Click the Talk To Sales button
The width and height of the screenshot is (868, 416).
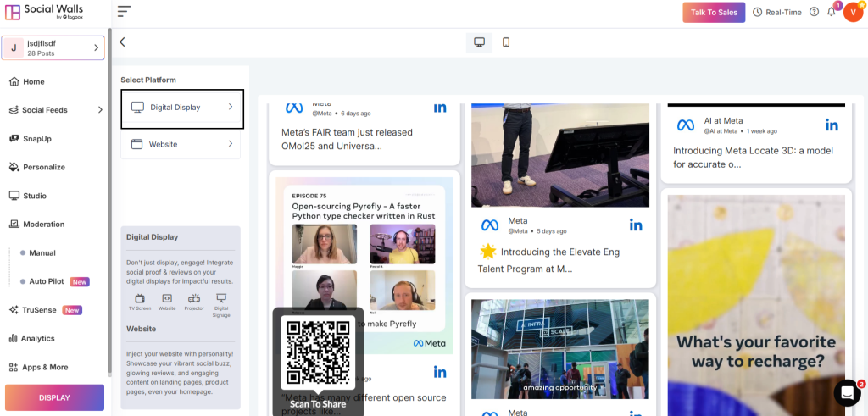click(714, 12)
